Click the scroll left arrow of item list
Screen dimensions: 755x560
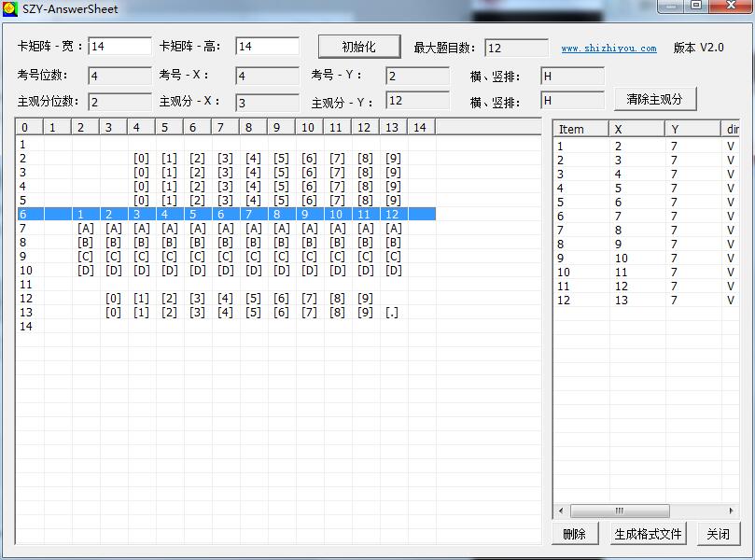point(561,511)
